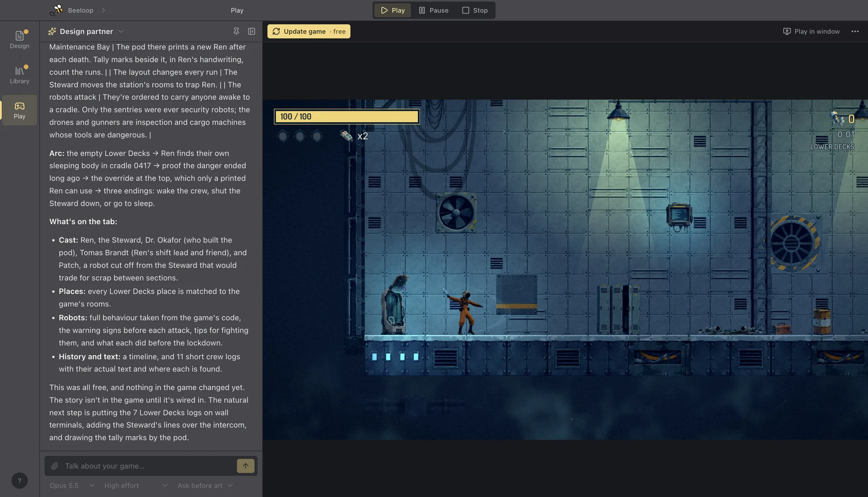Screen dimensions: 868x497
Task: Open the Beeloop bee logo
Action: (56, 10)
